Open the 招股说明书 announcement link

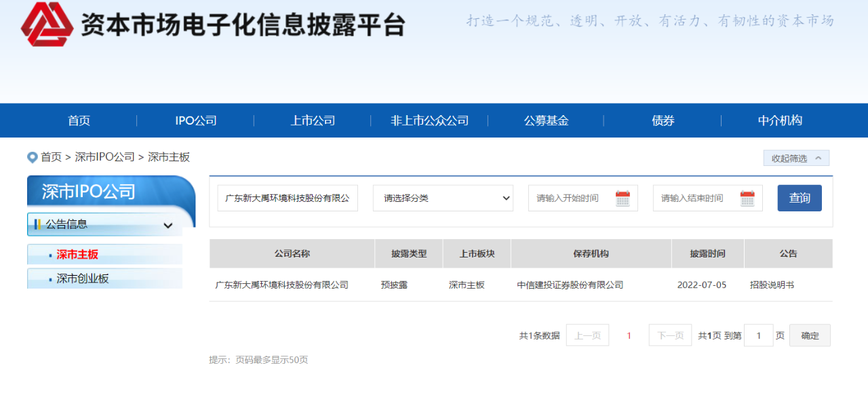[x=772, y=285]
